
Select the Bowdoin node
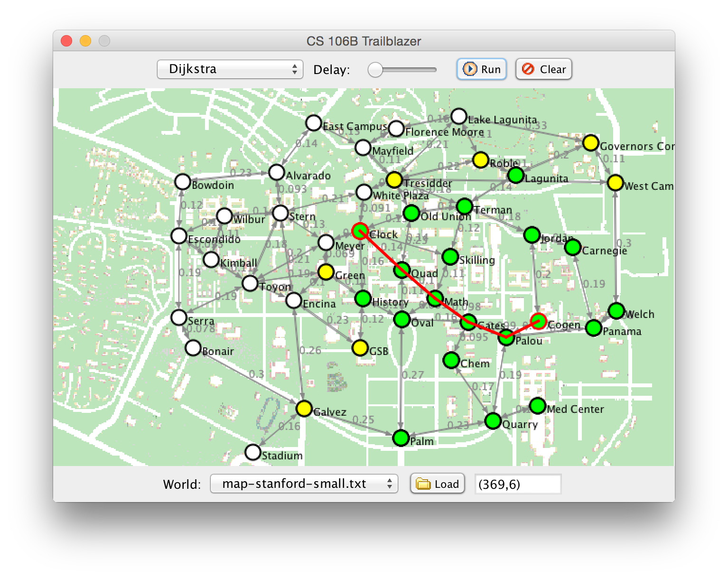tap(183, 181)
